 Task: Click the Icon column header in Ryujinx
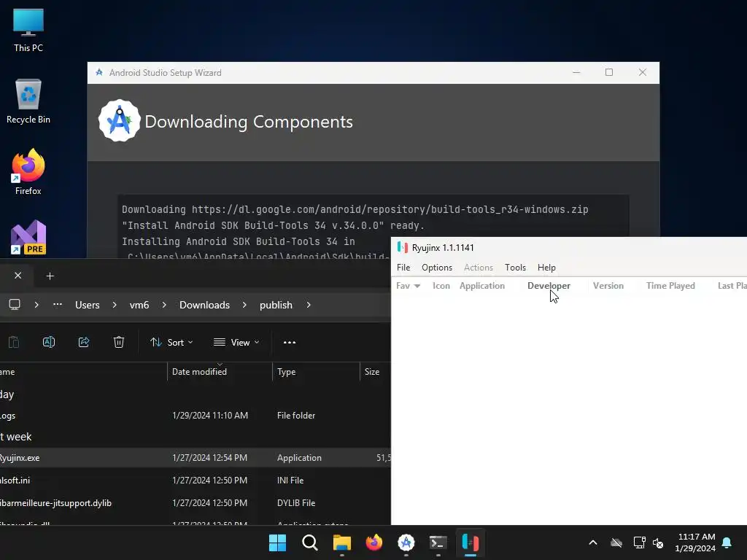click(x=441, y=286)
